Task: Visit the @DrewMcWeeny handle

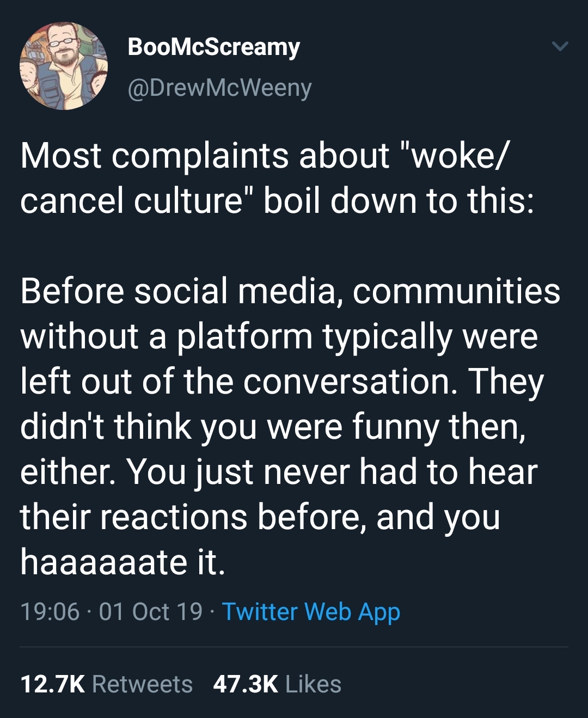Action: click(x=219, y=88)
